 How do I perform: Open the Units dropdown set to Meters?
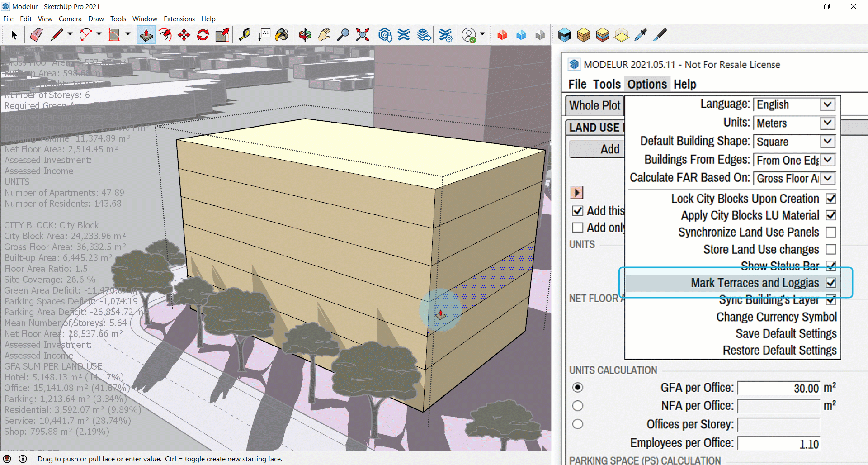(x=794, y=123)
